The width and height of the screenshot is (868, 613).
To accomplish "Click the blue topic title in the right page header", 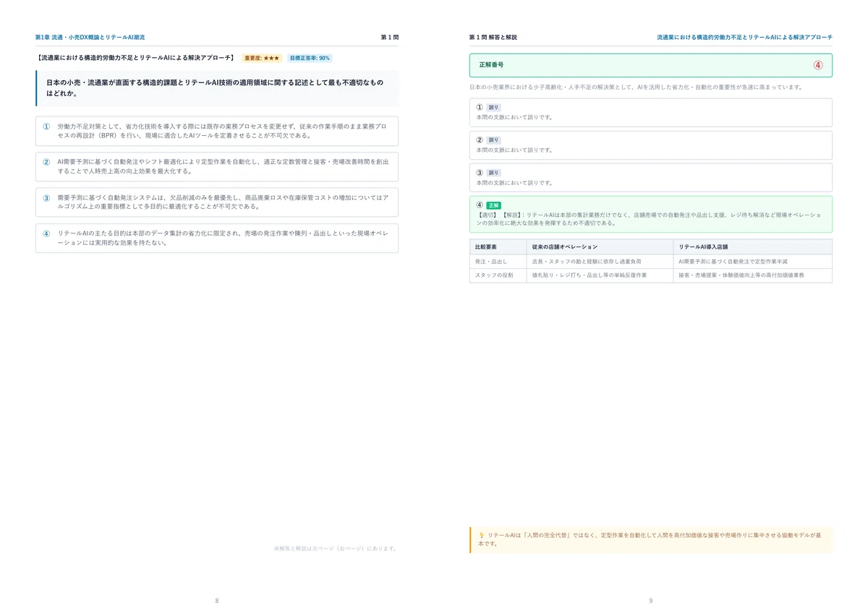I will pyautogui.click(x=744, y=37).
